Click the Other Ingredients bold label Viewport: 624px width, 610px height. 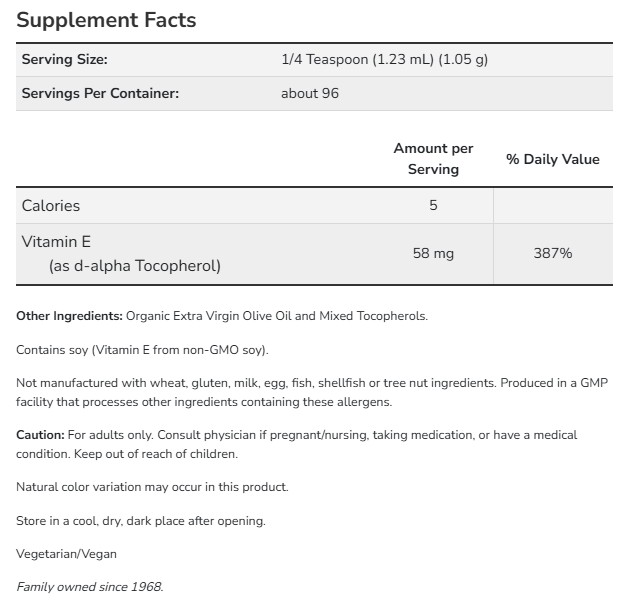point(69,316)
